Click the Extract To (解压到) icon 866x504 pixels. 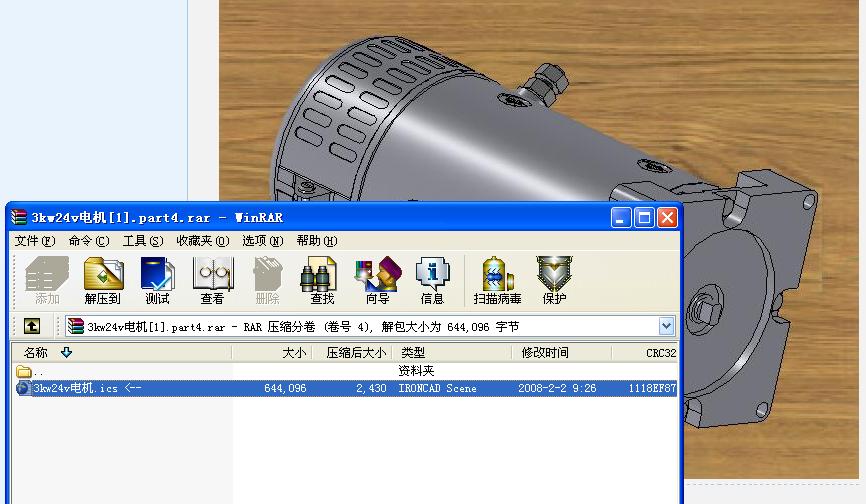(103, 280)
